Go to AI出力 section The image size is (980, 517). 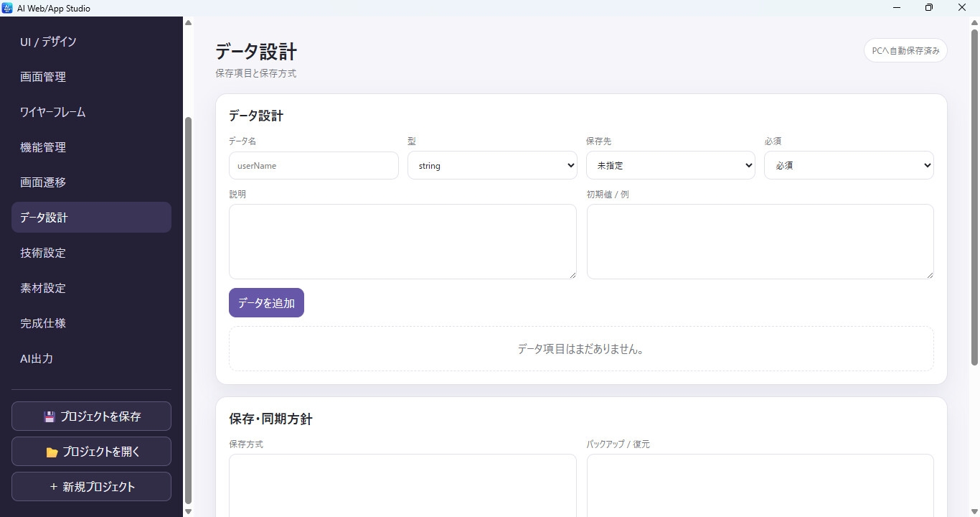(91, 358)
